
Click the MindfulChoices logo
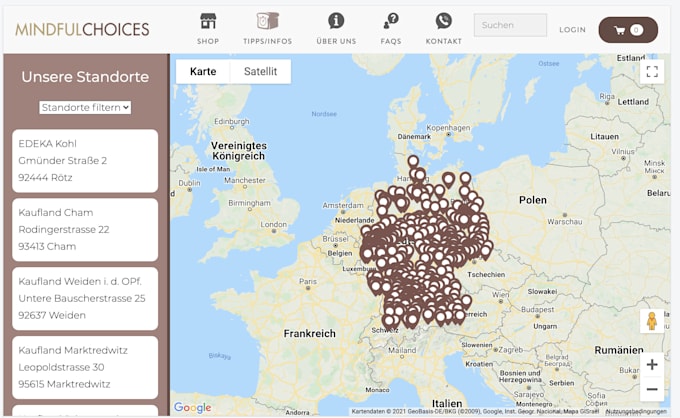82,29
